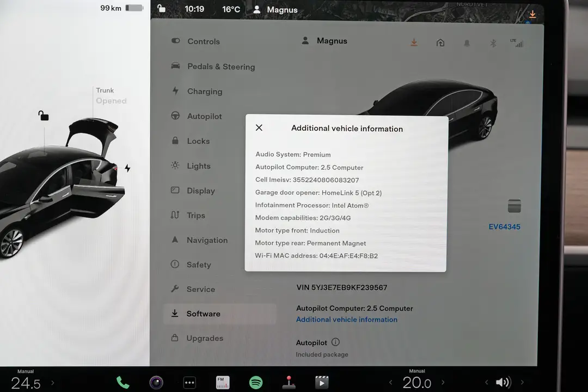Select the Software menu item
588x392 pixels.
tap(220, 314)
